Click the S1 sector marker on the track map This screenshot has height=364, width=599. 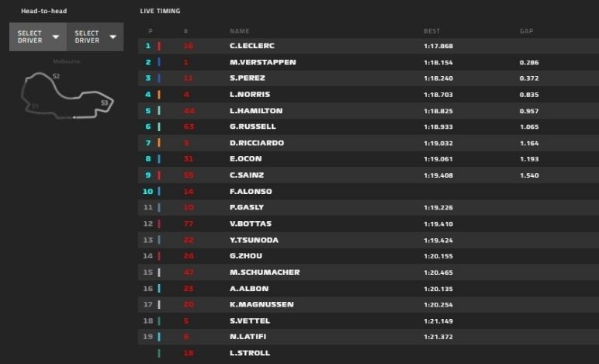tap(35, 106)
